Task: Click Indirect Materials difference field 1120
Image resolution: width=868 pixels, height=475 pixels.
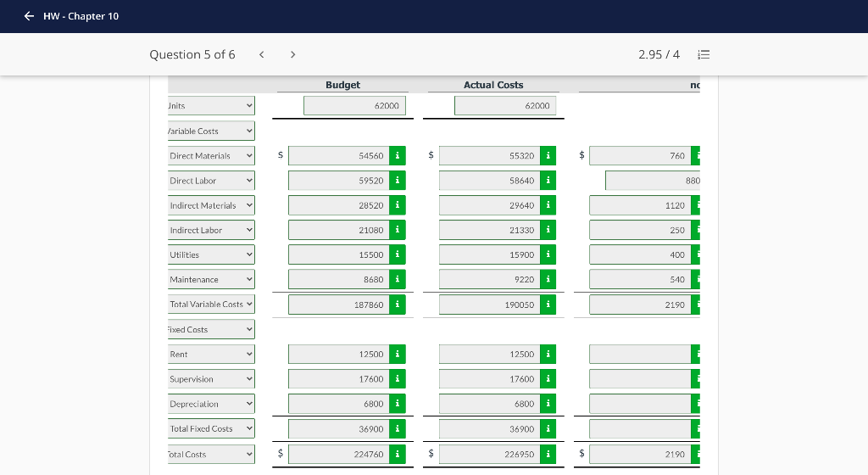Action: (x=640, y=205)
